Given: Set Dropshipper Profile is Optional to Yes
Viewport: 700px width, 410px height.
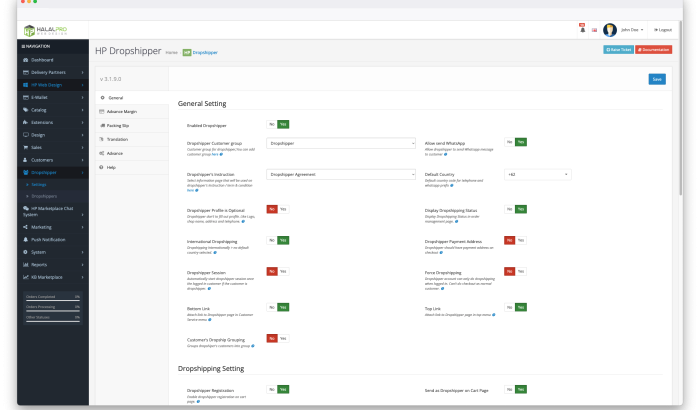Looking at the screenshot, I should pyautogui.click(x=283, y=209).
